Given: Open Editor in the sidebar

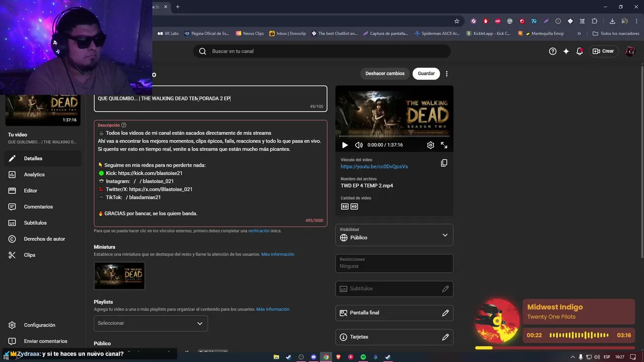Looking at the screenshot, I should tap(43, 191).
